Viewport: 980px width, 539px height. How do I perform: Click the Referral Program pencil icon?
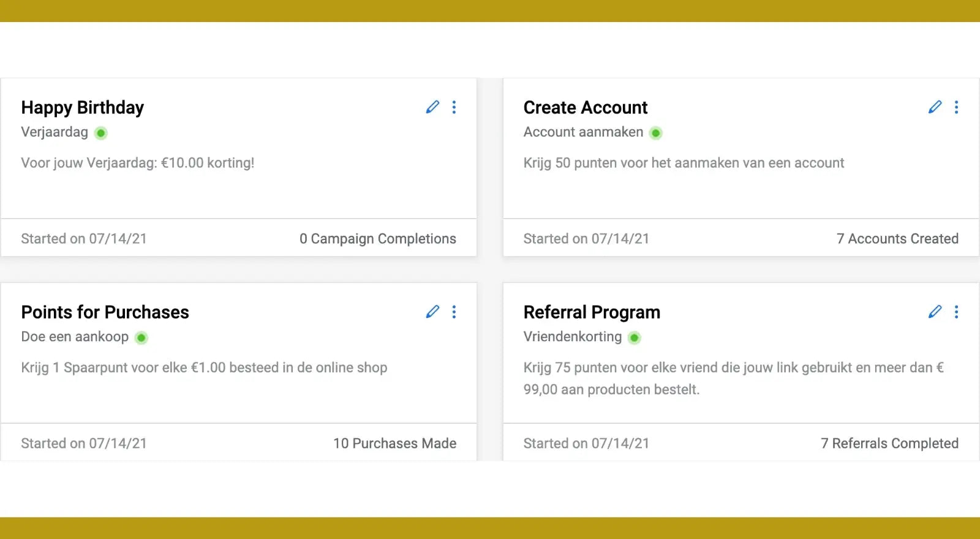point(935,312)
